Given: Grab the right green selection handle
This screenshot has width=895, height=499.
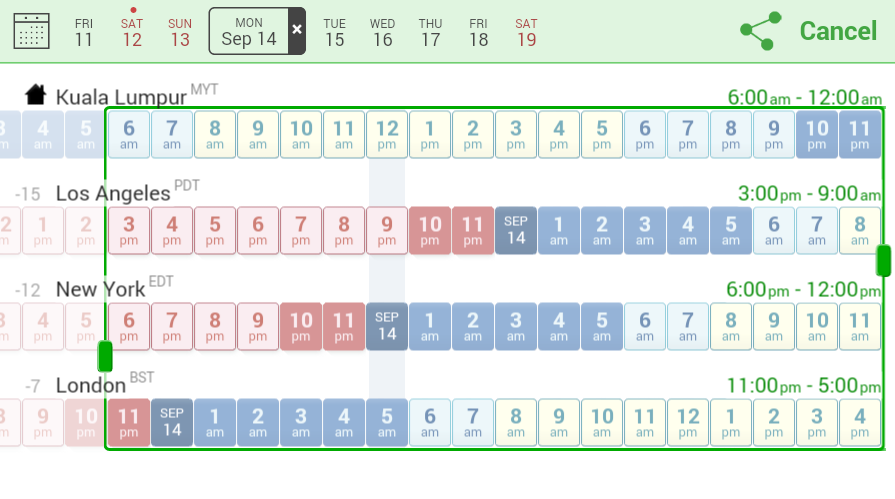Looking at the screenshot, I should click(x=883, y=260).
